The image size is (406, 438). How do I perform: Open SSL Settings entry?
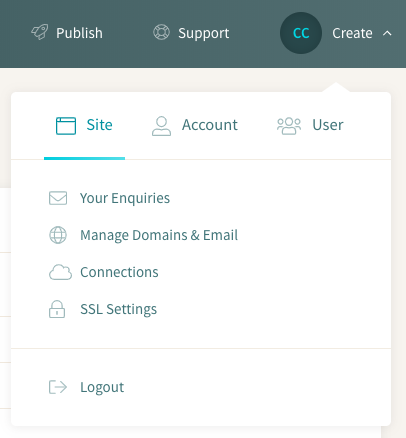pyautogui.click(x=119, y=309)
